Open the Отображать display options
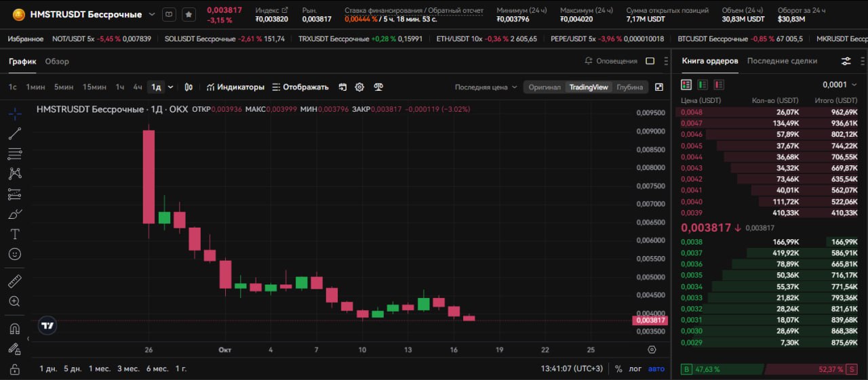Viewport: 868px width, 380px height. coord(300,87)
